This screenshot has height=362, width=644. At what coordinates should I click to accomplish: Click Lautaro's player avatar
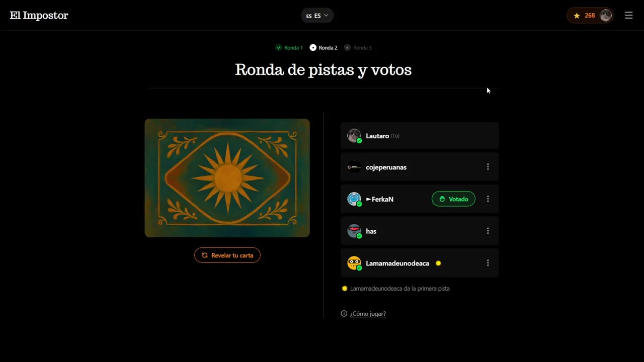(354, 136)
